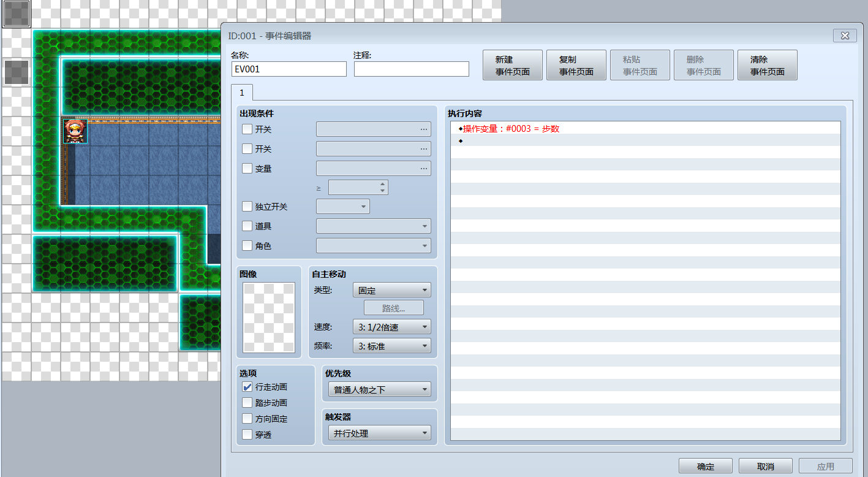The height and width of the screenshot is (477, 868).
Task: Click the variable threshold number stepper
Action: tap(358, 188)
